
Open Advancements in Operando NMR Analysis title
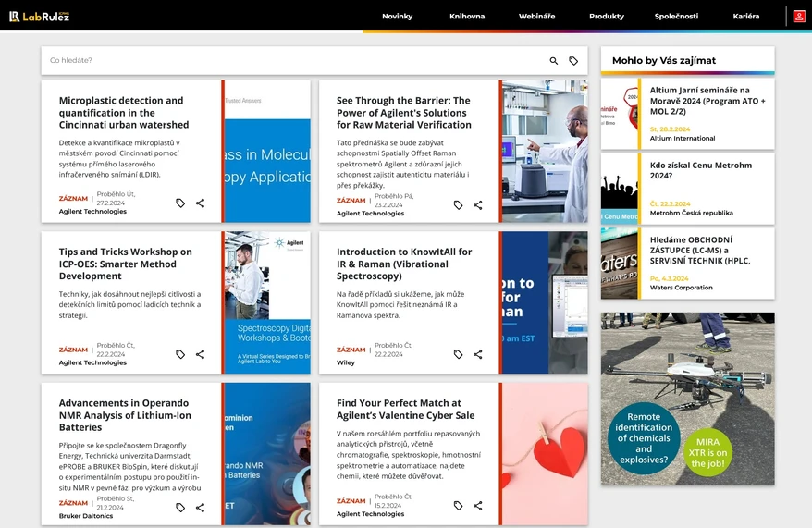(125, 414)
